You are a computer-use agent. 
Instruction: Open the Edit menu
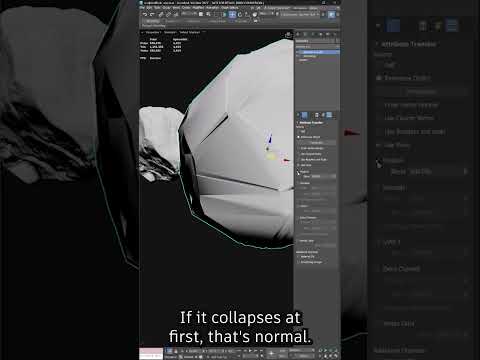148,7
